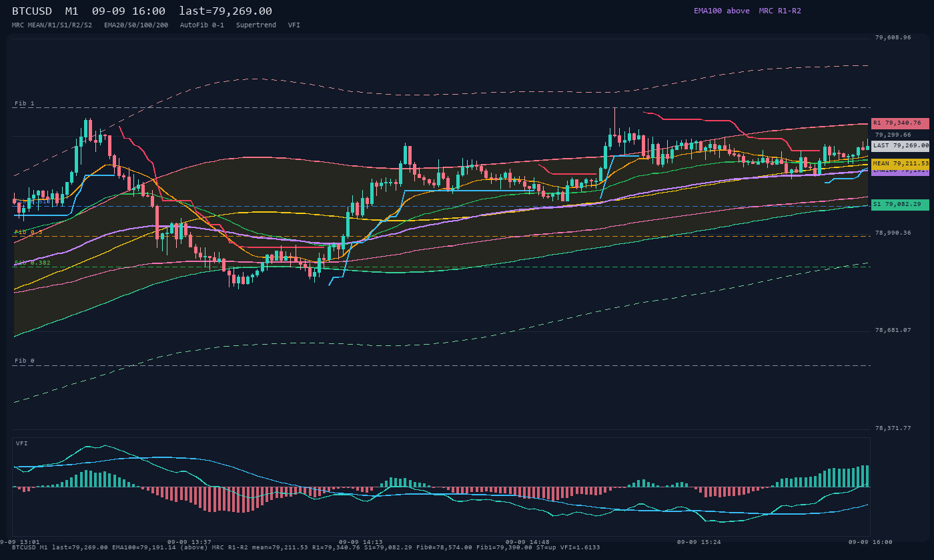Select the 'AutoFib 0-1' indicator label
Viewport: 934px width, 560px height.
tap(202, 25)
